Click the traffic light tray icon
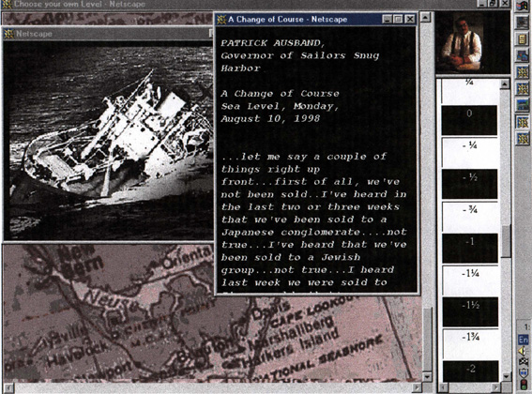The width and height of the screenshot is (532, 394). pos(524,385)
